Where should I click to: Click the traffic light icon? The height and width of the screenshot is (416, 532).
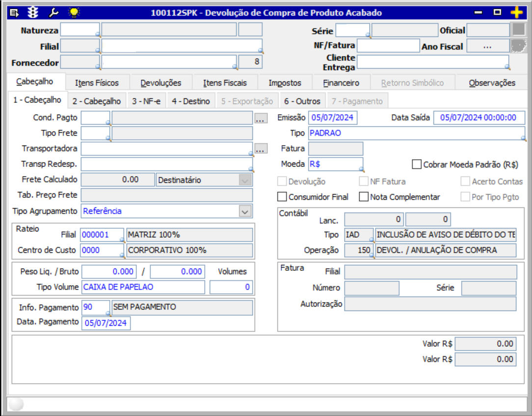33,13
